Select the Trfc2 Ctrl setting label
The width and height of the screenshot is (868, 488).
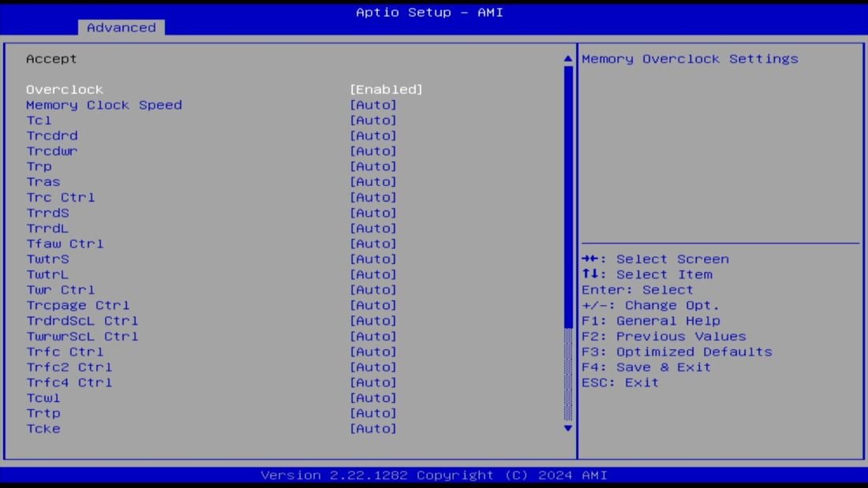coord(69,367)
